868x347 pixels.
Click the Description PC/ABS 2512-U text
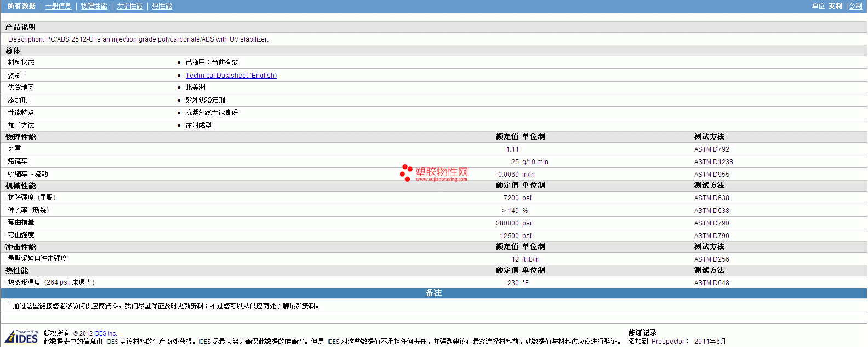(x=138, y=39)
